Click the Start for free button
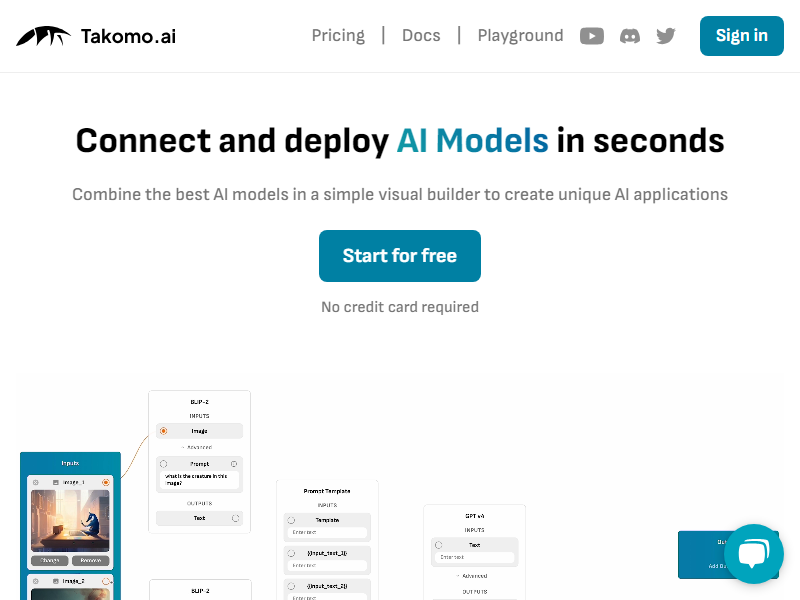 click(399, 256)
